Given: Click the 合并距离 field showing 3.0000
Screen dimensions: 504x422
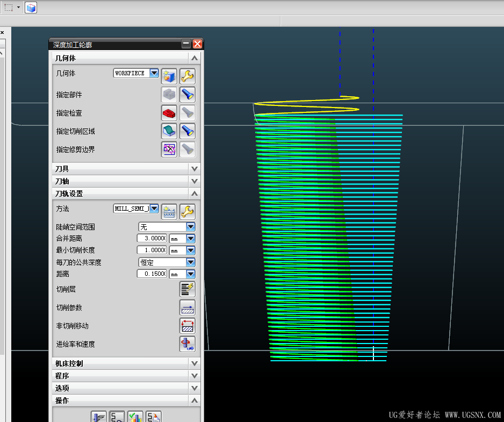Looking at the screenshot, I should (152, 239).
